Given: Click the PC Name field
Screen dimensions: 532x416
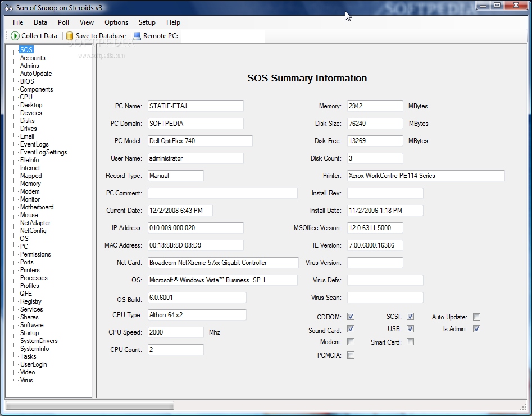Looking at the screenshot, I should pos(195,106).
